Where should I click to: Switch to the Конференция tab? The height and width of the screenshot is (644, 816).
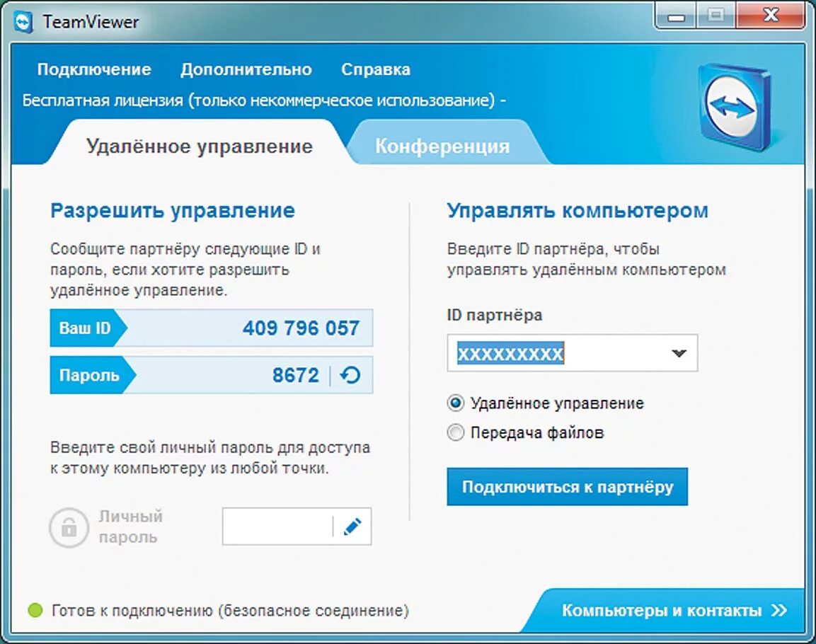click(442, 146)
